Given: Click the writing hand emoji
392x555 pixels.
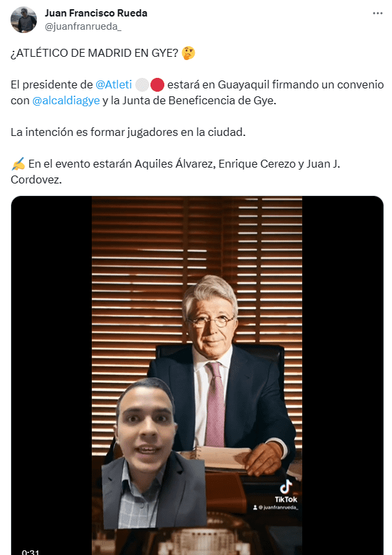Looking at the screenshot, I should tap(18, 164).
